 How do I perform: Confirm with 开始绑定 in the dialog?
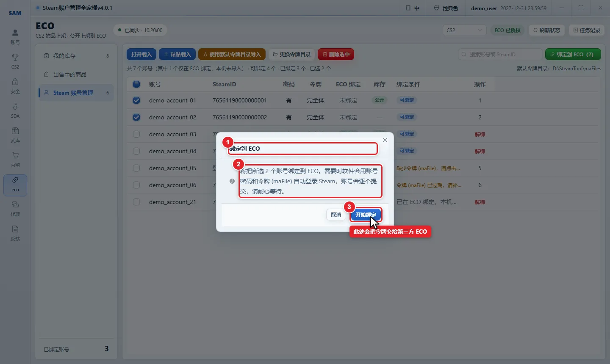[366, 215]
